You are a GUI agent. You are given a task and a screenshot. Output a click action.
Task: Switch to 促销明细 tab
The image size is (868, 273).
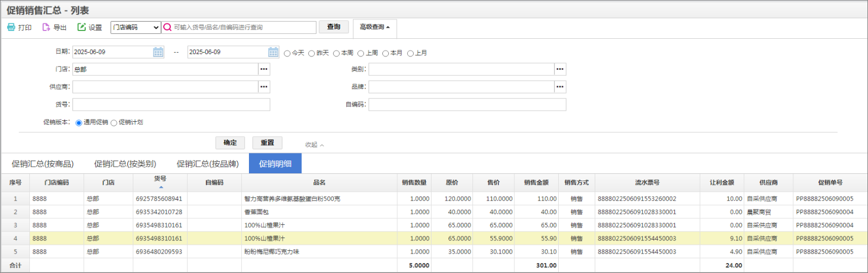pyautogui.click(x=275, y=164)
